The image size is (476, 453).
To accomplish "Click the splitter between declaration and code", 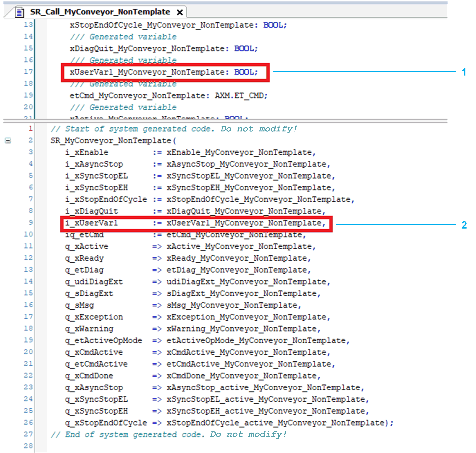I will (225, 121).
